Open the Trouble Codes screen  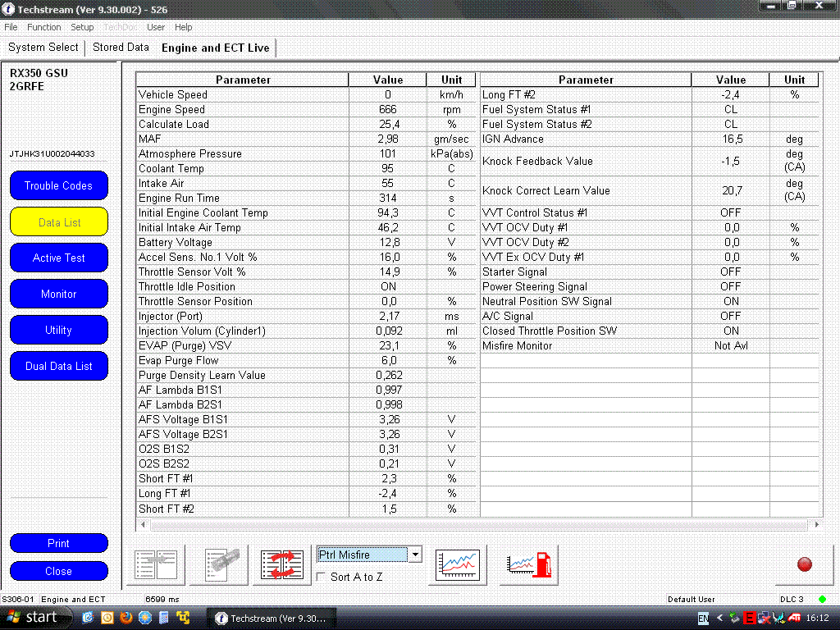58,185
